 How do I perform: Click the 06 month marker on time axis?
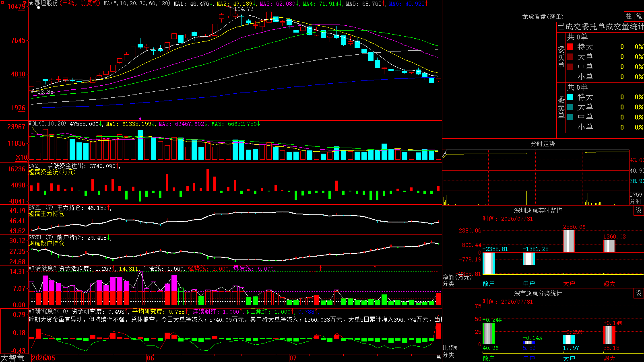(151, 358)
